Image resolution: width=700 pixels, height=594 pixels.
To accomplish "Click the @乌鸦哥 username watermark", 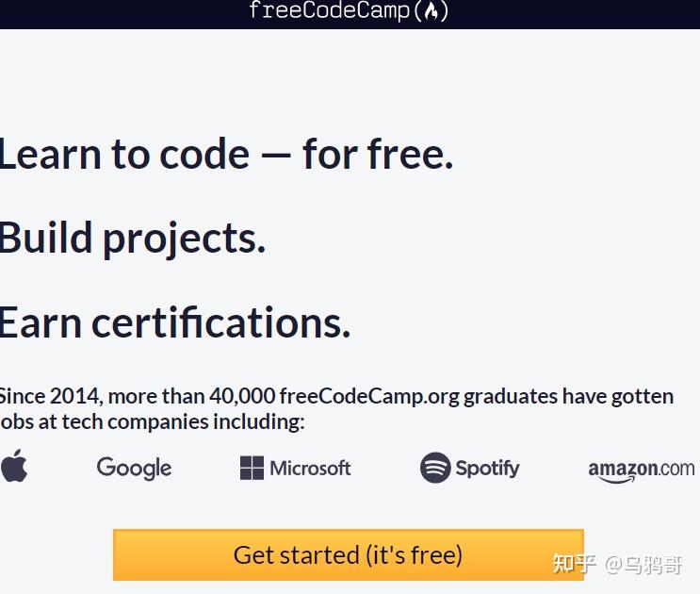I will click(x=643, y=565).
